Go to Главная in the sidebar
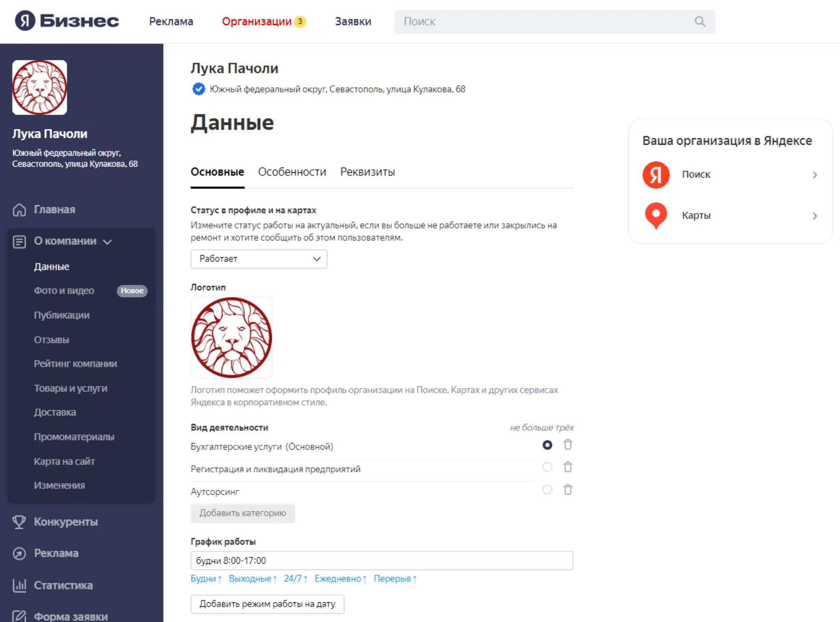This screenshot has height=622, width=840. pos(55,210)
